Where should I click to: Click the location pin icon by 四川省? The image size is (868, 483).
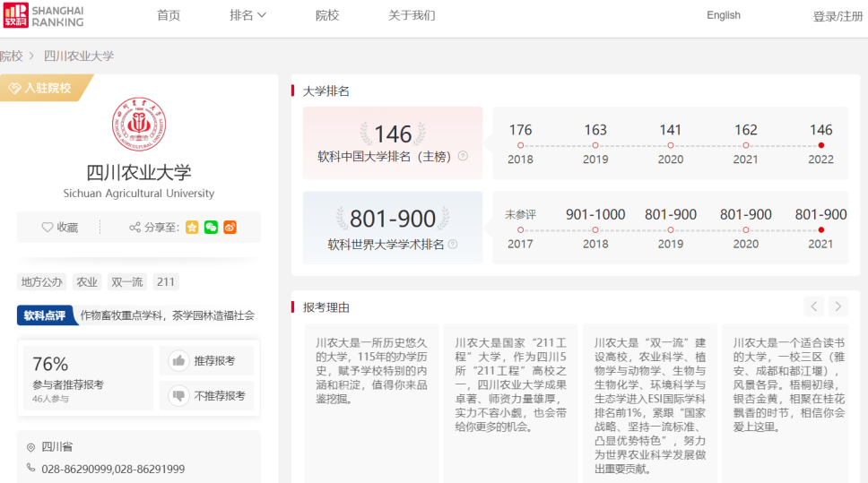pyautogui.click(x=31, y=447)
